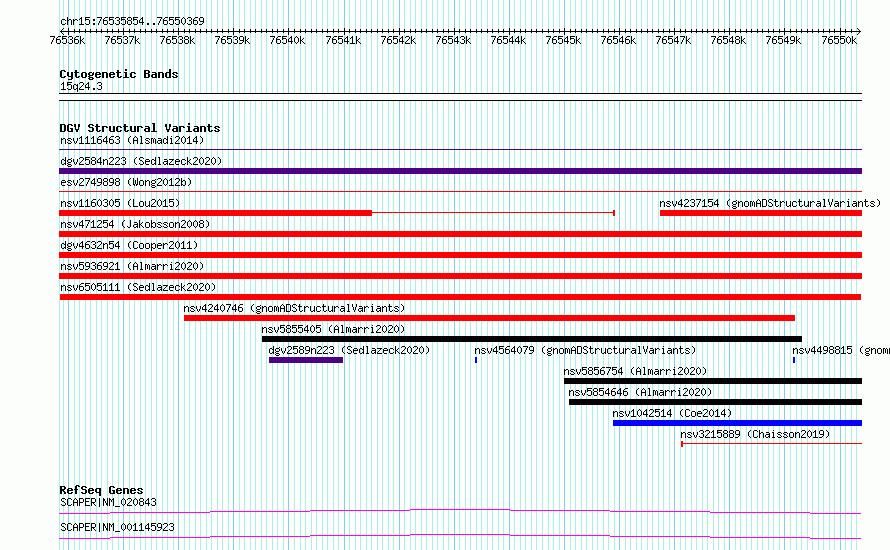The width and height of the screenshot is (890, 550).
Task: Open variant nsv4237154 gnomAD label
Action: 770,203
